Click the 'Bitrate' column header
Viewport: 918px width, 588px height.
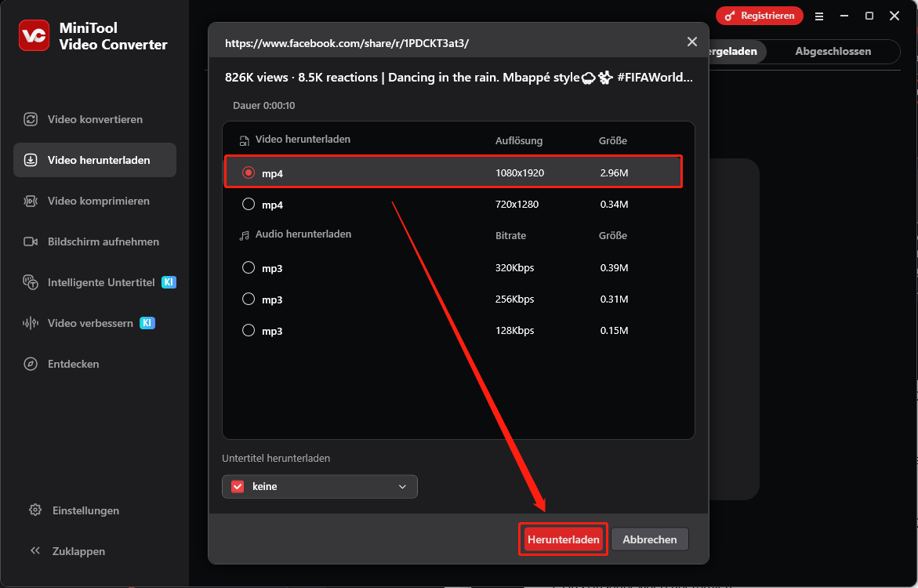[x=510, y=235]
